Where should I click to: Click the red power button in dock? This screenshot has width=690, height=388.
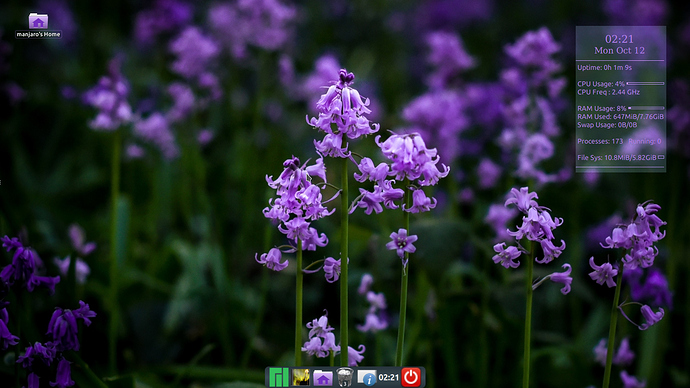411,377
